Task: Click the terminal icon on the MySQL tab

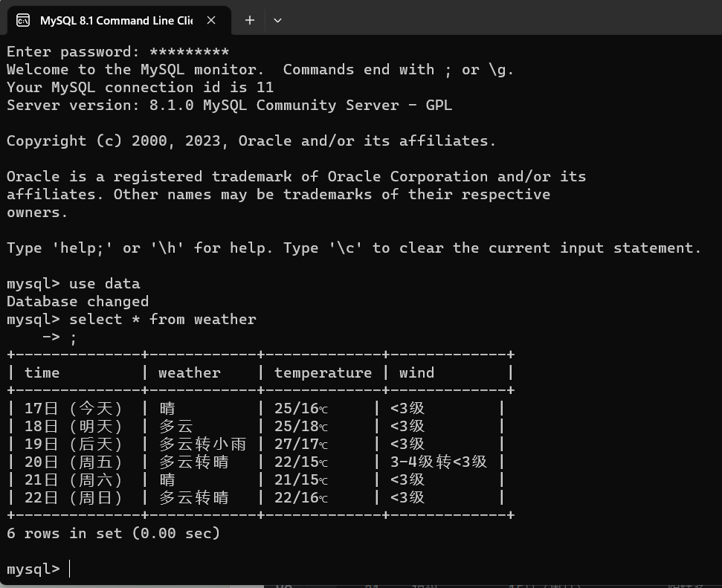Action: pos(23,20)
